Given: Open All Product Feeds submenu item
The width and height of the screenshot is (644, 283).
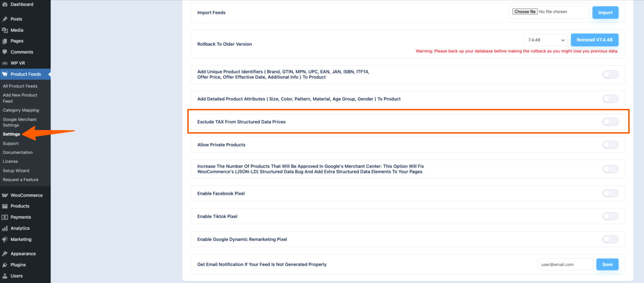Looking at the screenshot, I should coord(20,86).
